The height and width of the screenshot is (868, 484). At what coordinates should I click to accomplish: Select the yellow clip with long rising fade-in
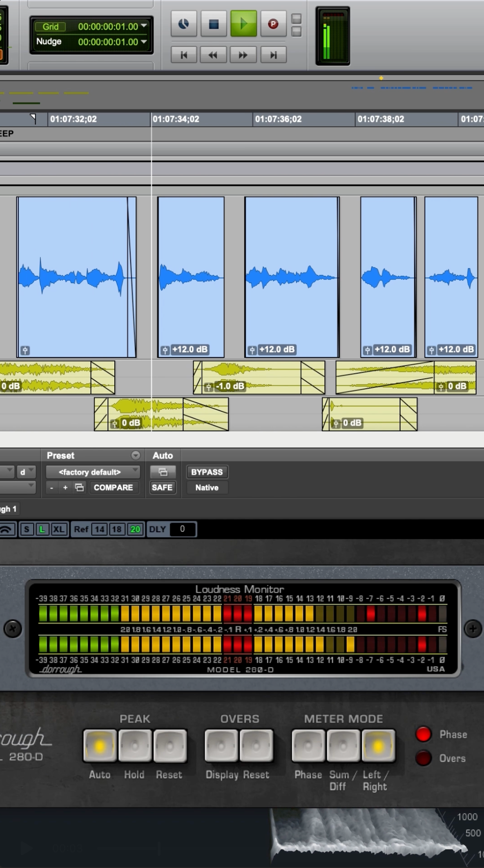coord(406,377)
